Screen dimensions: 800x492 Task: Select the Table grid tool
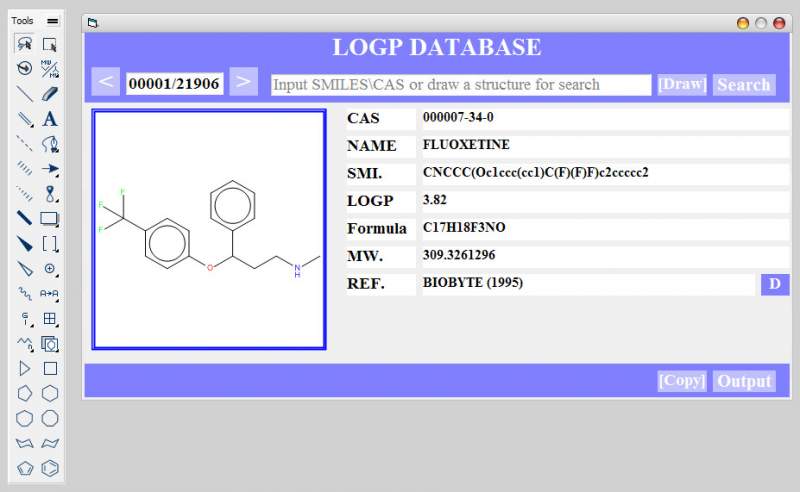click(49, 318)
